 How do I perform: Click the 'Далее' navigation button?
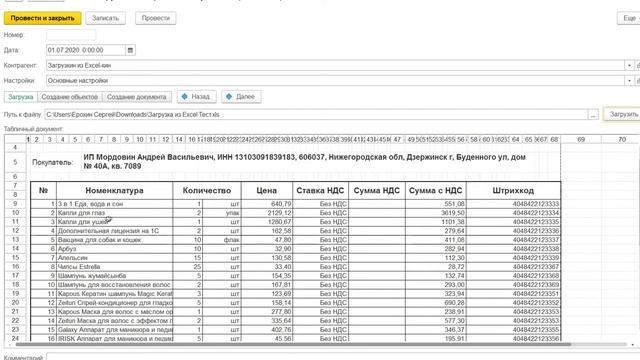[x=241, y=97]
